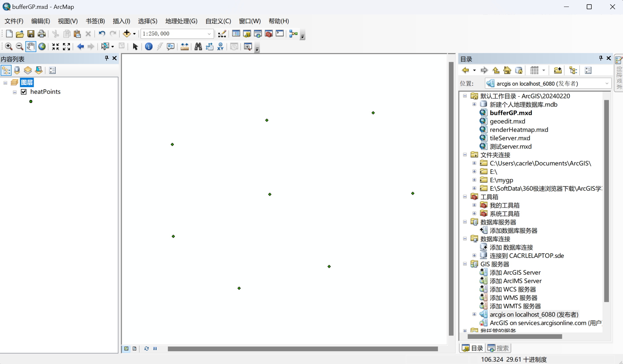Viewport: 623px width, 364px height.
Task: Open the Find tool
Action: coord(198,46)
